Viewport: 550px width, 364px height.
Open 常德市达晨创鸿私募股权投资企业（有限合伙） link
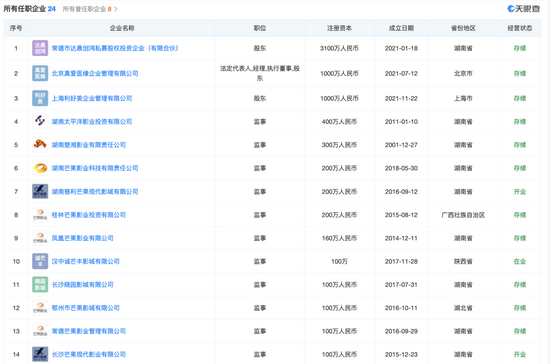pos(115,48)
